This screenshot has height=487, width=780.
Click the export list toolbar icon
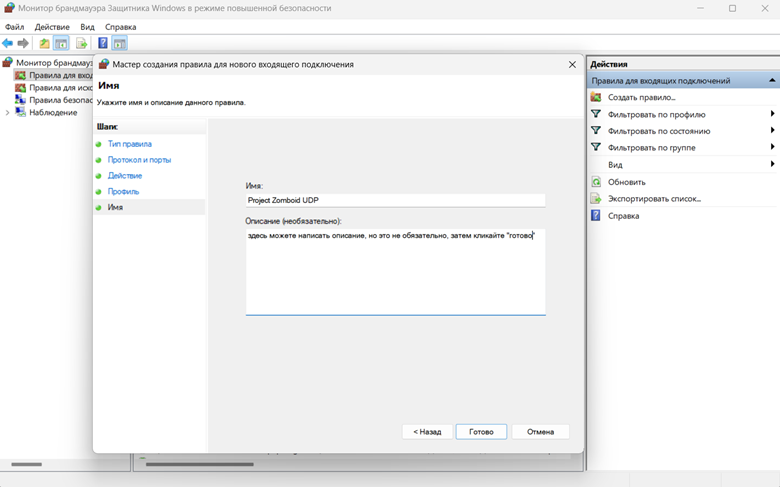(81, 43)
